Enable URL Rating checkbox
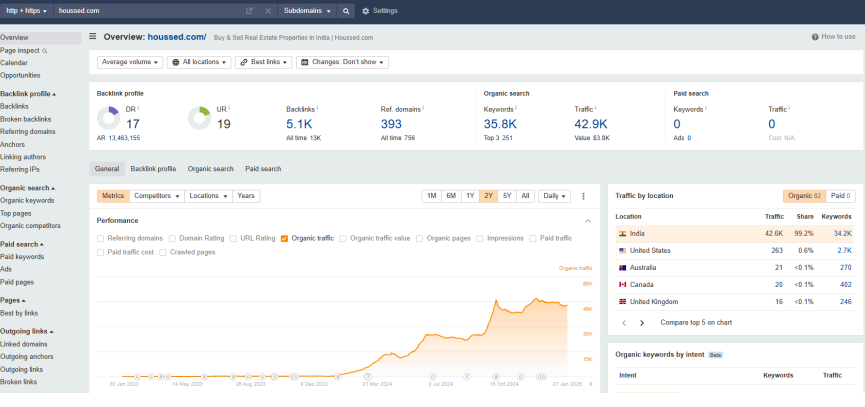The height and width of the screenshot is (407, 865). click(x=233, y=239)
